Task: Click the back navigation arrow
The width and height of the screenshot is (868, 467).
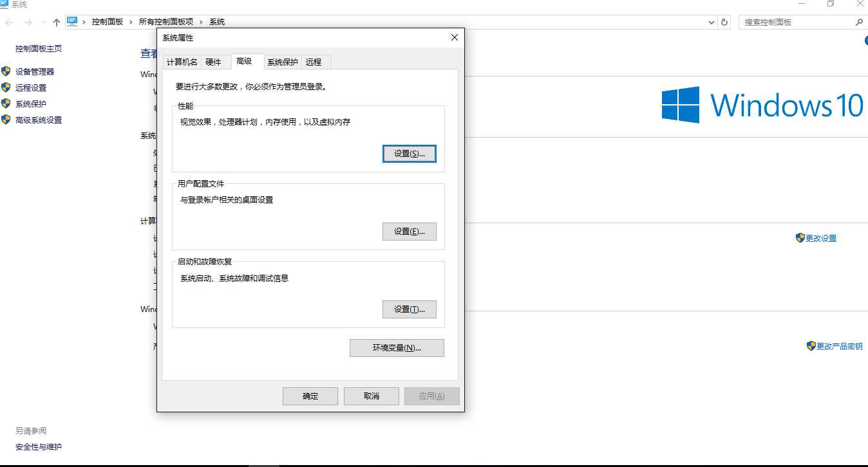Action: coord(10,21)
